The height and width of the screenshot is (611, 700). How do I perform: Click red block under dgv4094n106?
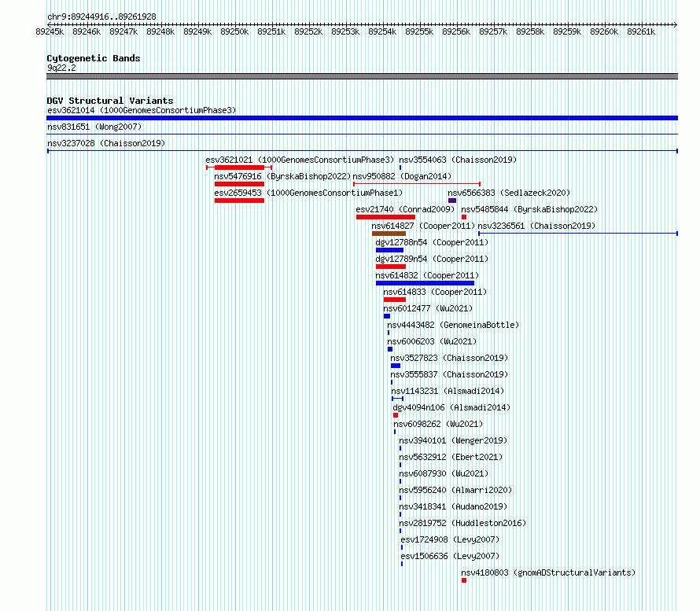click(396, 415)
